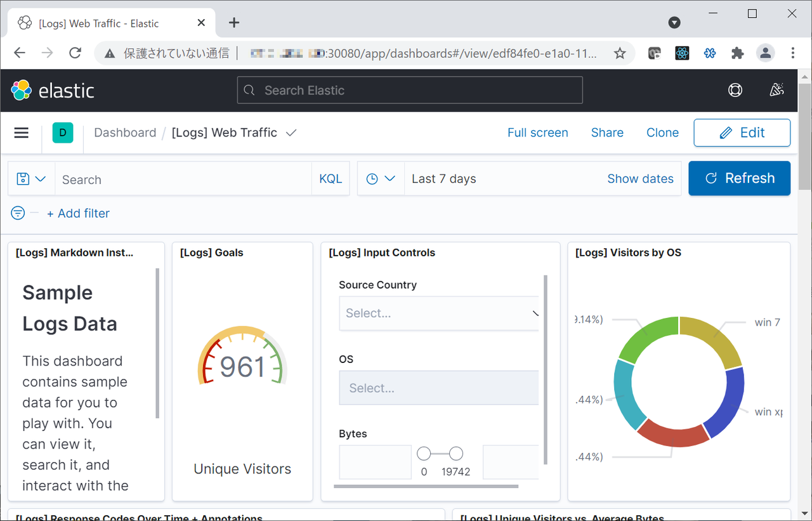The width and height of the screenshot is (812, 521).
Task: Focus the Search Elastic field
Action: pos(410,90)
